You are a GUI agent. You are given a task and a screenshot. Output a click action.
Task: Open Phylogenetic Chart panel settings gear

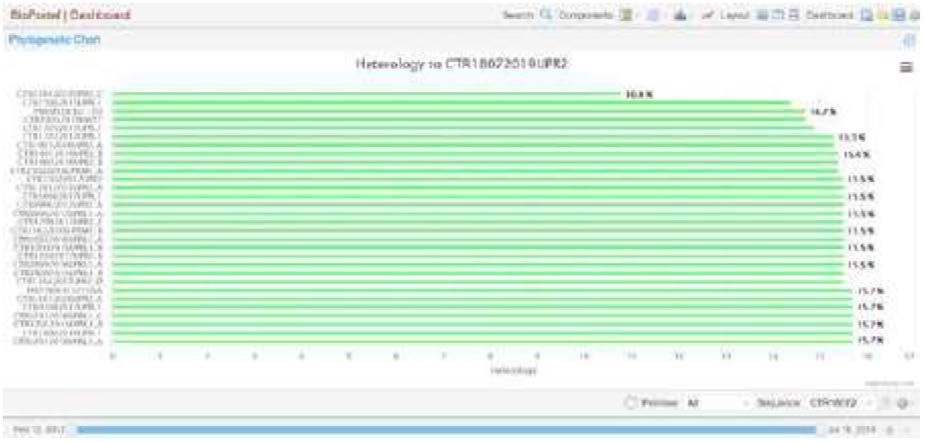click(909, 41)
